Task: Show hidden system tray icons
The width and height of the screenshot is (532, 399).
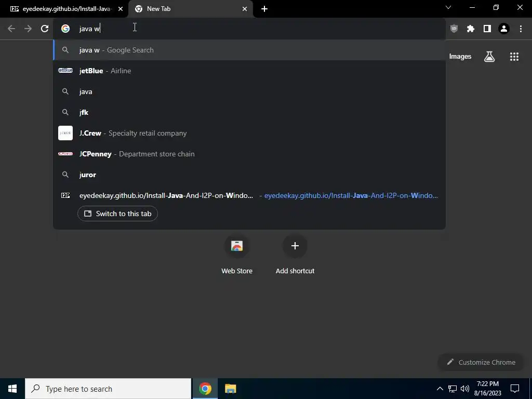Action: click(x=440, y=389)
